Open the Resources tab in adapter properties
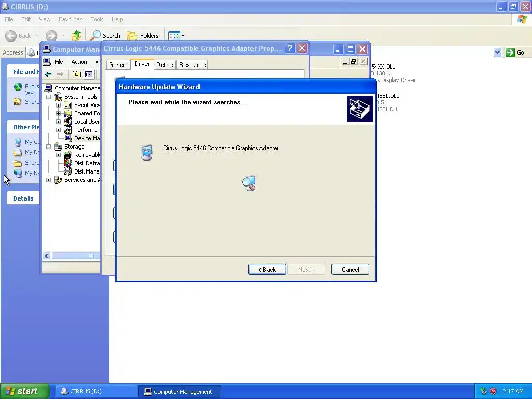Viewport: 532px width, 399px height. pos(192,65)
